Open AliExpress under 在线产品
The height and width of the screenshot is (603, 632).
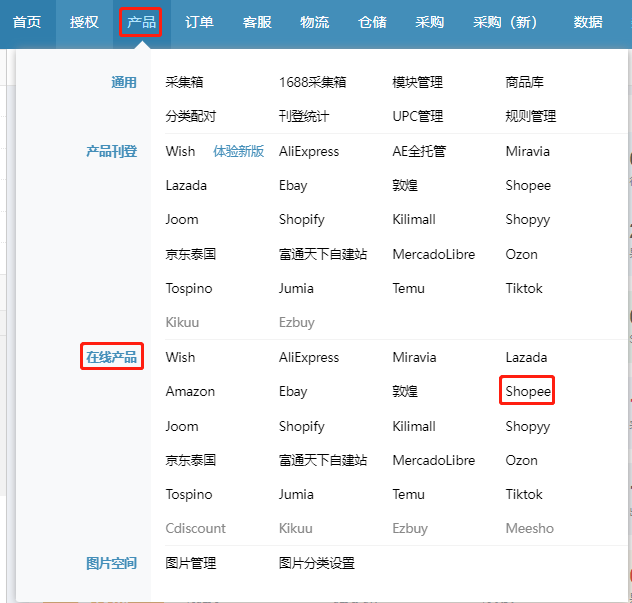[309, 358]
